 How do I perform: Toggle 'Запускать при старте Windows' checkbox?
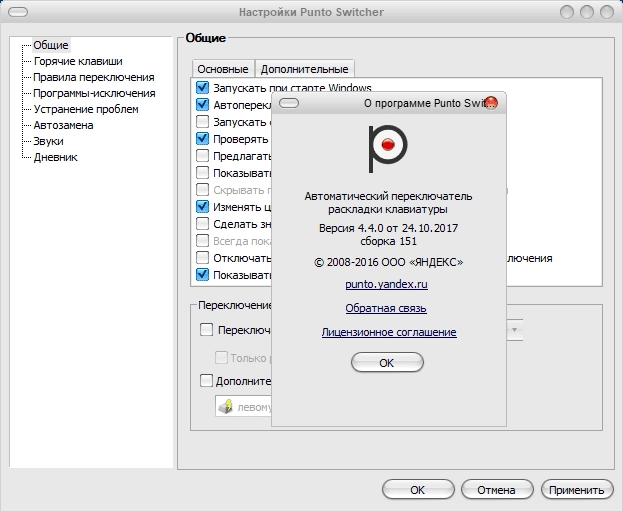(x=203, y=87)
